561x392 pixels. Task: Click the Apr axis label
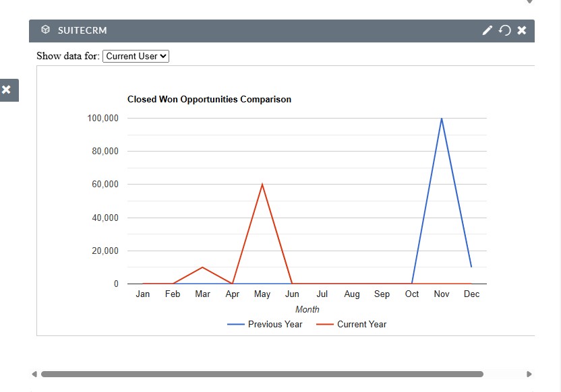pyautogui.click(x=233, y=294)
